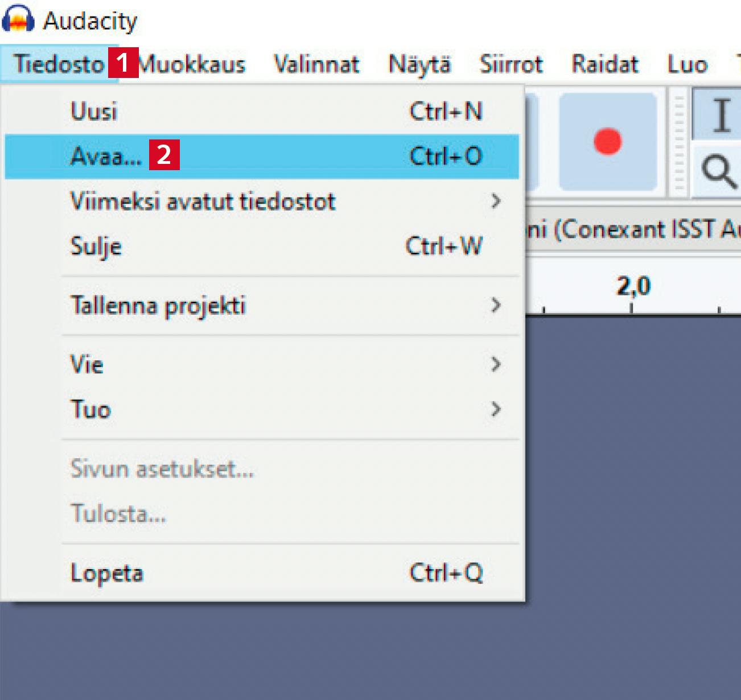Image resolution: width=741 pixels, height=700 pixels.
Task: Choose Avaa... from the menu
Action: coord(106,156)
